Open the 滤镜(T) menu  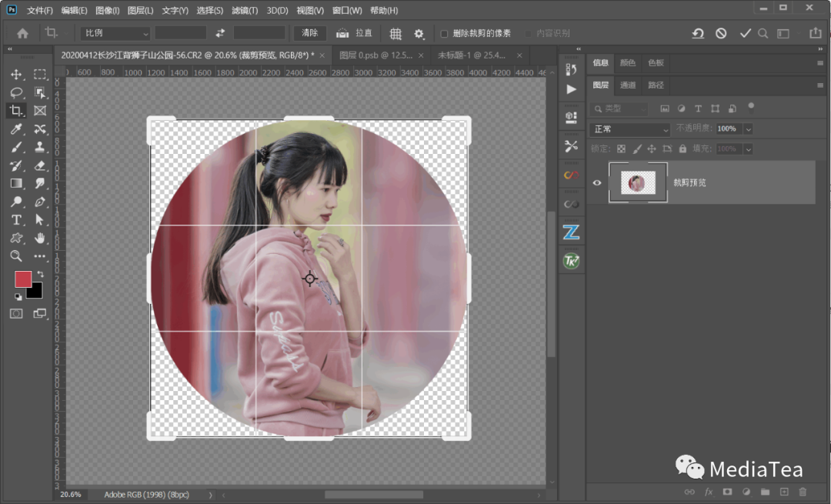point(245,10)
